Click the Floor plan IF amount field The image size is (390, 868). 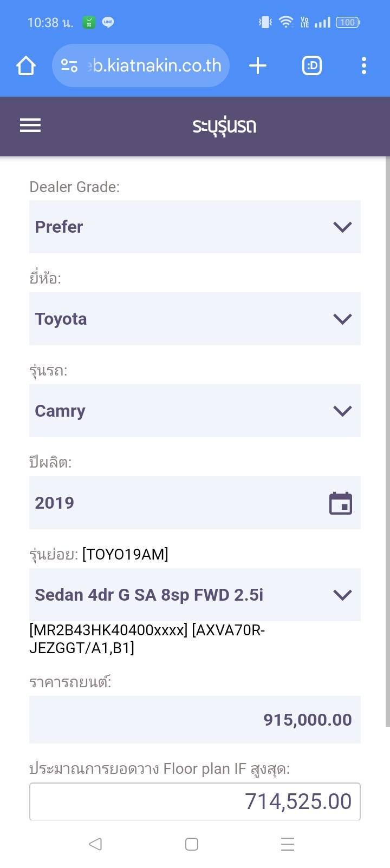(194, 801)
